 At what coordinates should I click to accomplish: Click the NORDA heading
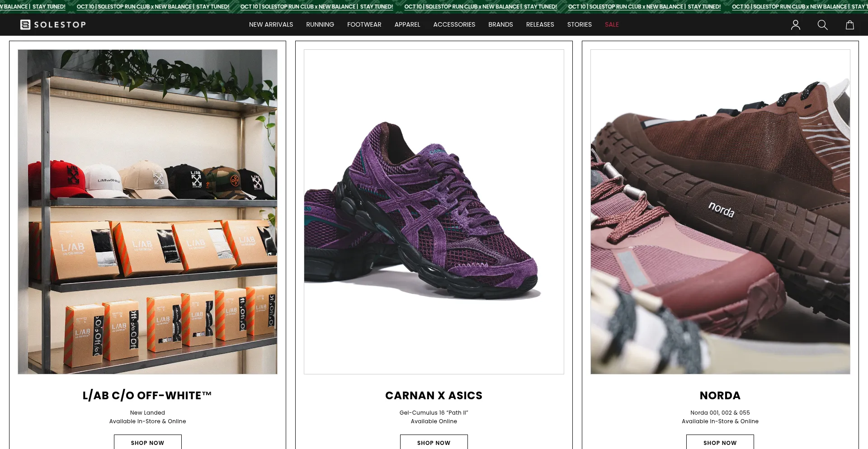click(720, 396)
